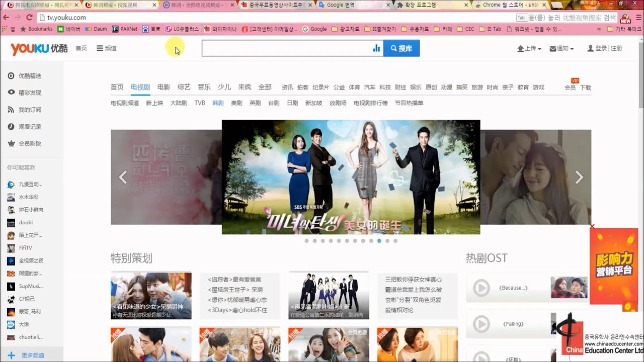Select the TVB sub-category
The image size is (644, 362).
click(200, 103)
